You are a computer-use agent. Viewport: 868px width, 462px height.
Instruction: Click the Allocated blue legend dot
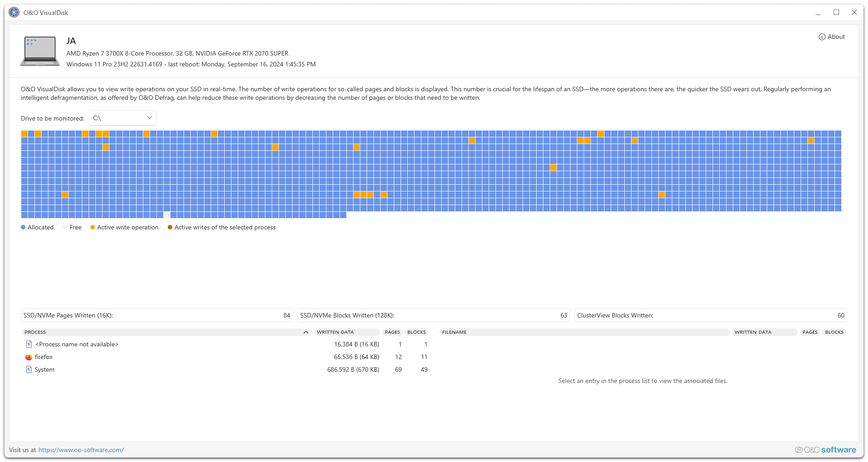(x=23, y=227)
